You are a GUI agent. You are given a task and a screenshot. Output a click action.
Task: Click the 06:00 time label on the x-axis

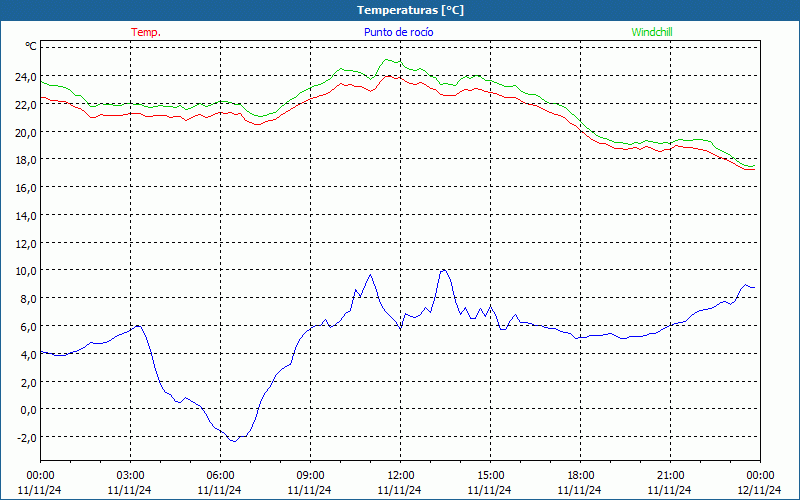220,476
